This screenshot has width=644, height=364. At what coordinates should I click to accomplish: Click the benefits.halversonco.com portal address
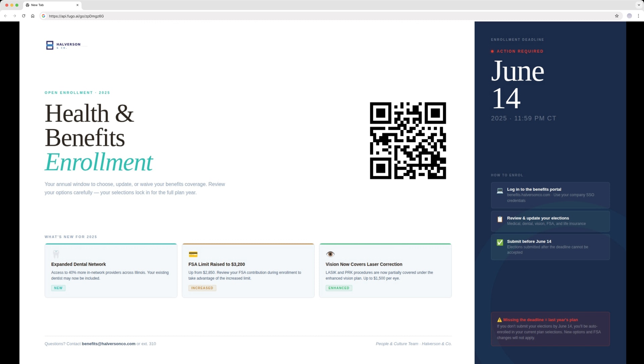pyautogui.click(x=529, y=195)
